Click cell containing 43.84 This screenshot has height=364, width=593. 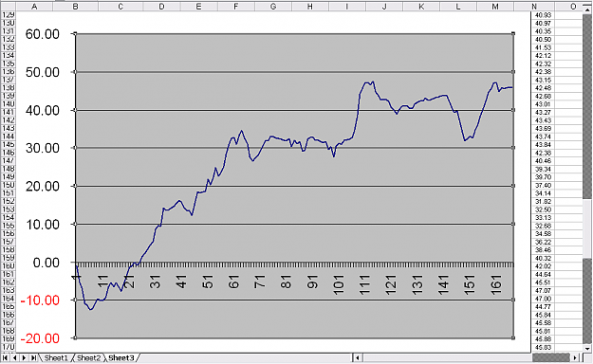click(543, 145)
